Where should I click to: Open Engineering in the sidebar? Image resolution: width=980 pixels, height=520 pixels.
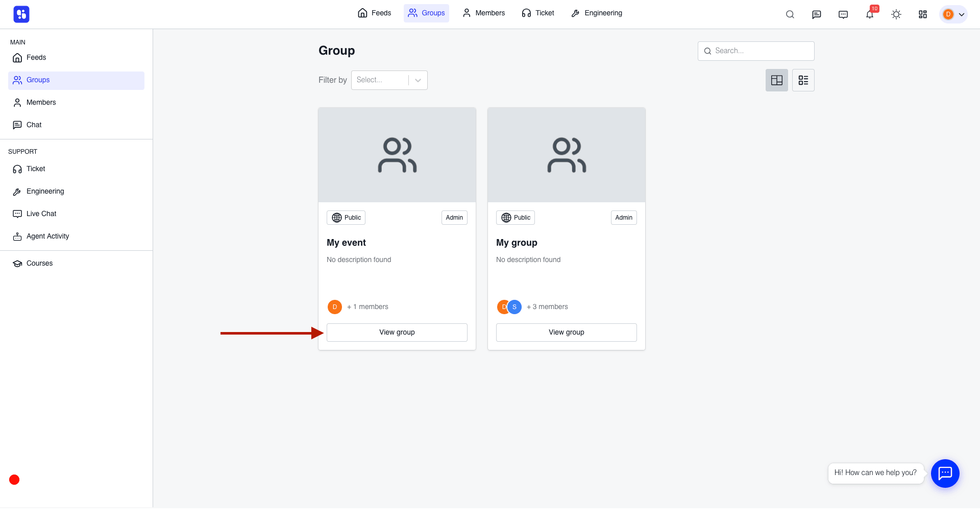click(x=76, y=192)
